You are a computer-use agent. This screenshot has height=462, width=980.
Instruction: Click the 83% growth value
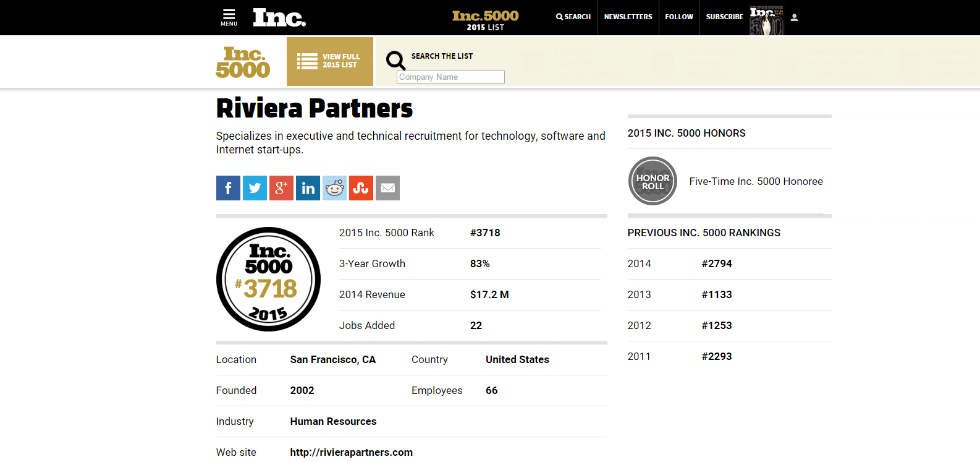[479, 263]
